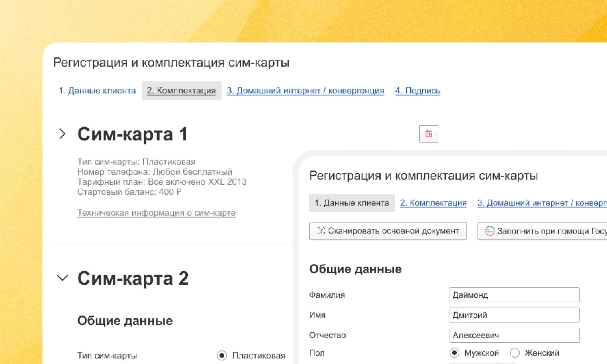Image resolution: width=607 pixels, height=364 pixels.
Task: Select tab 2. Комплектация in back window
Action: click(181, 90)
